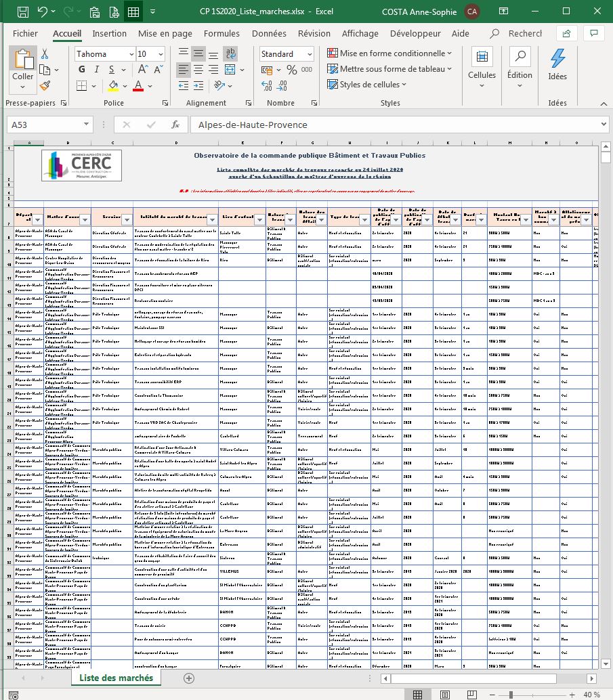
Task: Apply the thousands separator style
Action: tap(306, 70)
